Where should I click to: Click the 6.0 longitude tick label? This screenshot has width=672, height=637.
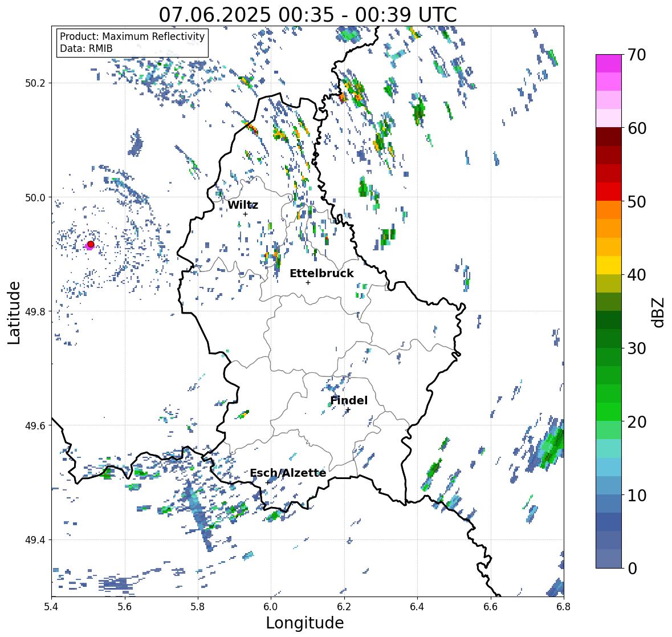click(x=271, y=607)
